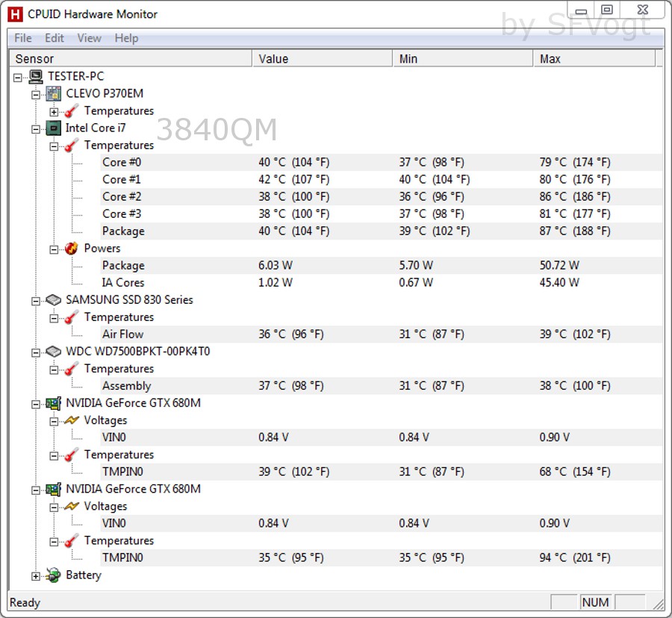Image resolution: width=672 pixels, height=618 pixels.
Task: Click the 50.72 W Package max value
Action: pos(559,266)
